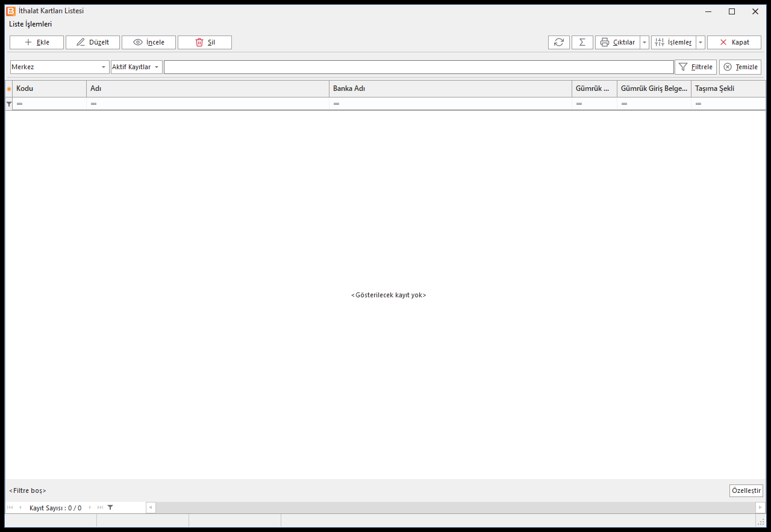Click the Düzelt edit pencil button
The image size is (771, 532).
(x=93, y=42)
